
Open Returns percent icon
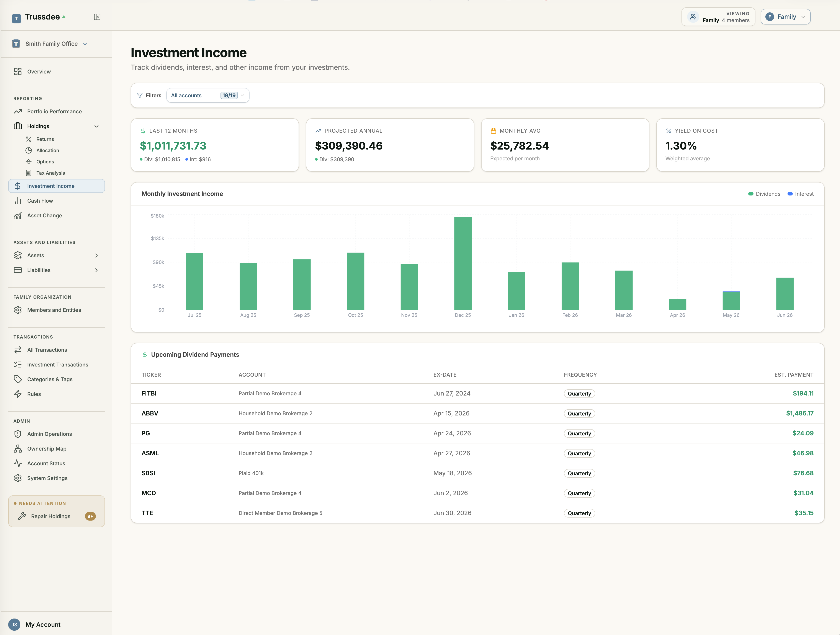click(x=28, y=139)
